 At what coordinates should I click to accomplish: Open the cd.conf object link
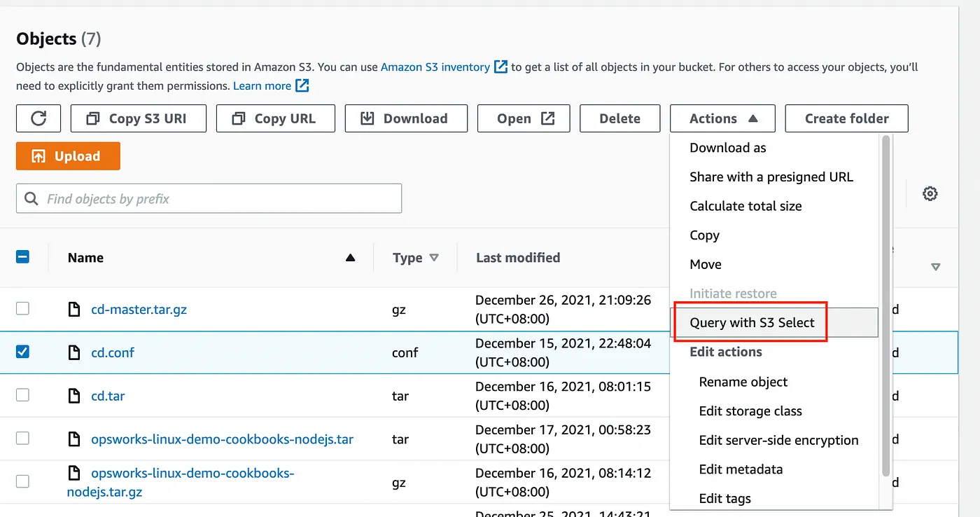point(113,352)
